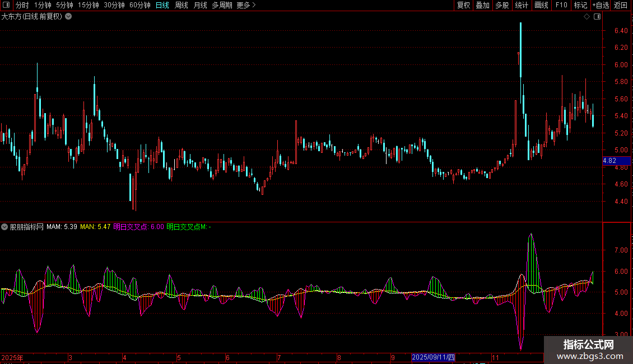Open the 复权 adjustment menu
The width and height of the screenshot is (633, 364).
click(463, 5)
